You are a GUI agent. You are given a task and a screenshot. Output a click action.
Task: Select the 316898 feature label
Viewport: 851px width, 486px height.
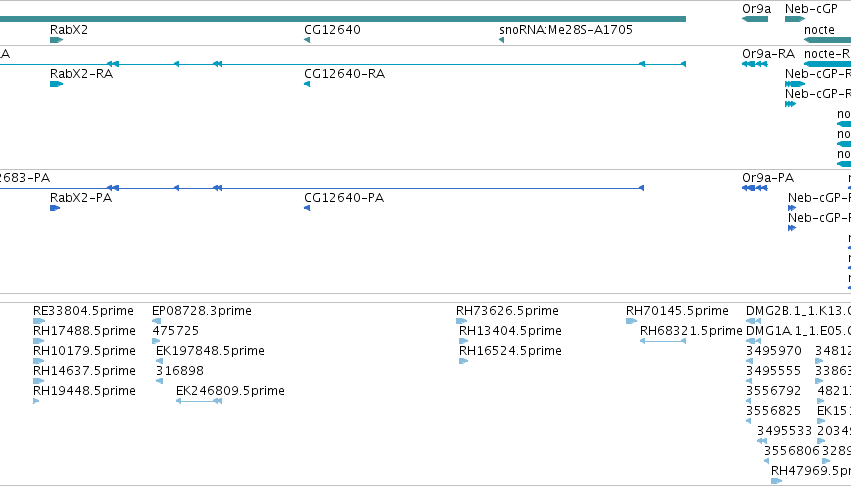(x=180, y=371)
